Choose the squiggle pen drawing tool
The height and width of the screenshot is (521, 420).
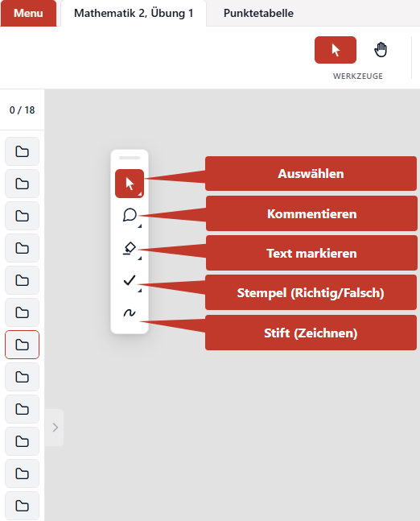click(130, 312)
